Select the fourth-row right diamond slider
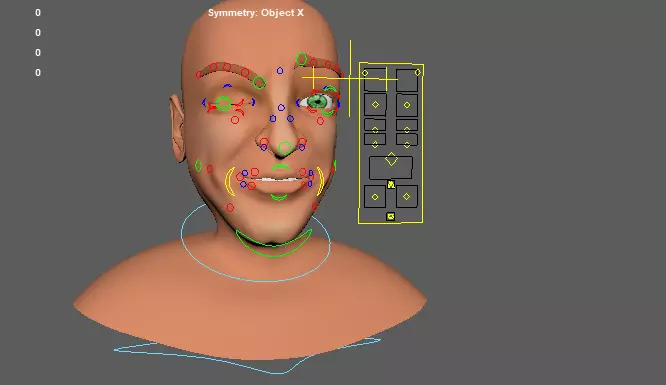The height and width of the screenshot is (385, 666). point(407,145)
